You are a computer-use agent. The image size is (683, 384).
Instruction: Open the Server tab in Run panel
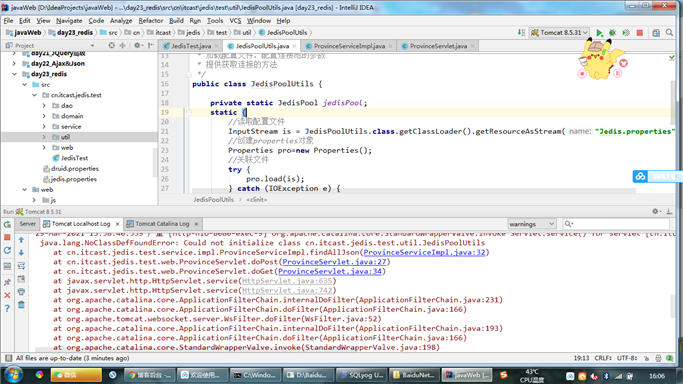pos(27,224)
